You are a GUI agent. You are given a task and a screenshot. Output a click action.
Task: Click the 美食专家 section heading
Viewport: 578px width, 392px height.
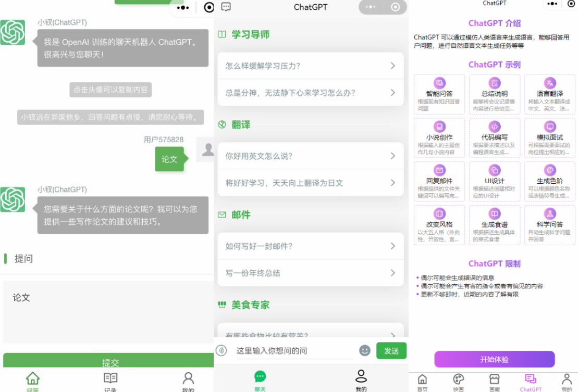[250, 305]
